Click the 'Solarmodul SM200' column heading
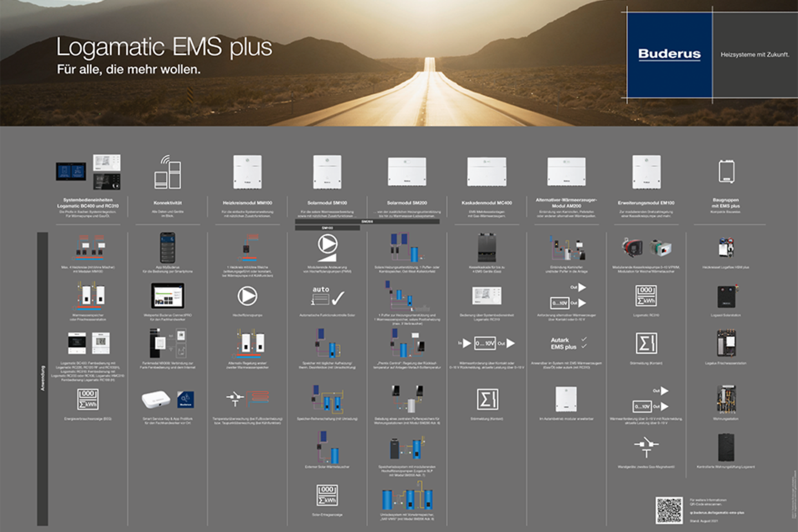Screen dimensions: 798x532 407,203
